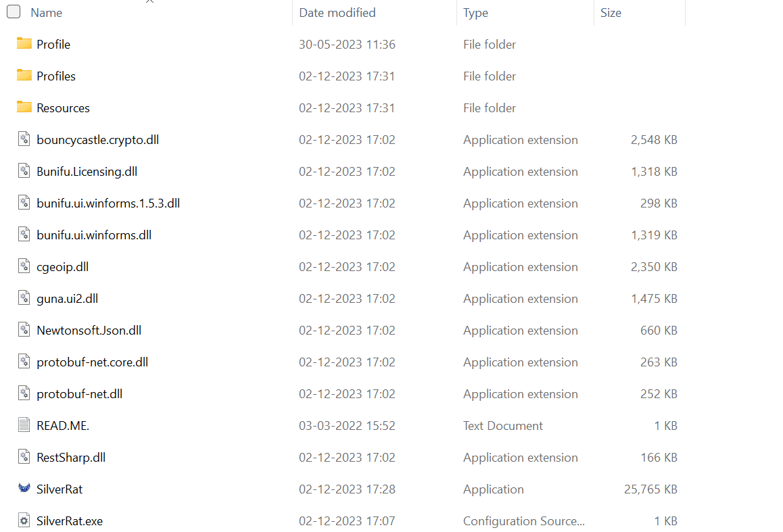Click the READ.ME. text document icon

click(x=24, y=425)
